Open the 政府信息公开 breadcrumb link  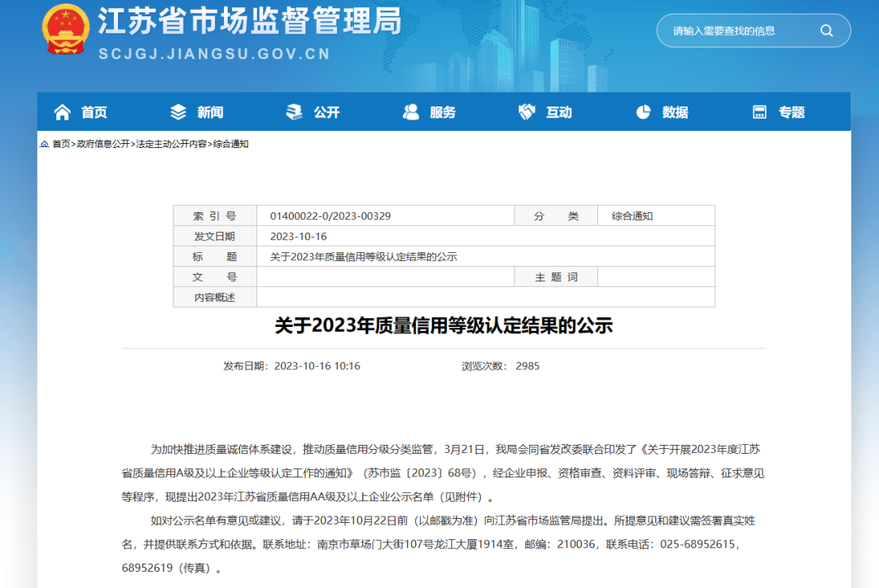[103, 144]
